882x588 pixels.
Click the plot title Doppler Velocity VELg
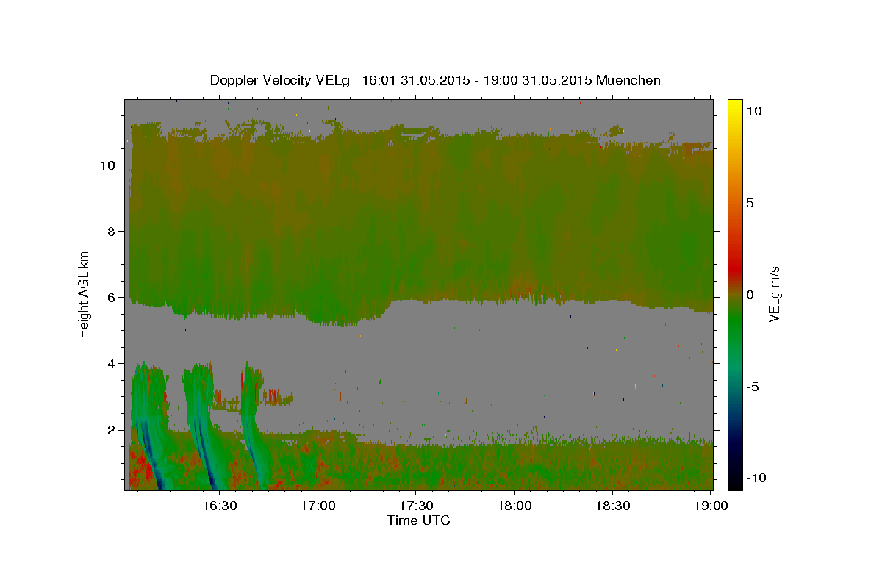click(x=435, y=80)
